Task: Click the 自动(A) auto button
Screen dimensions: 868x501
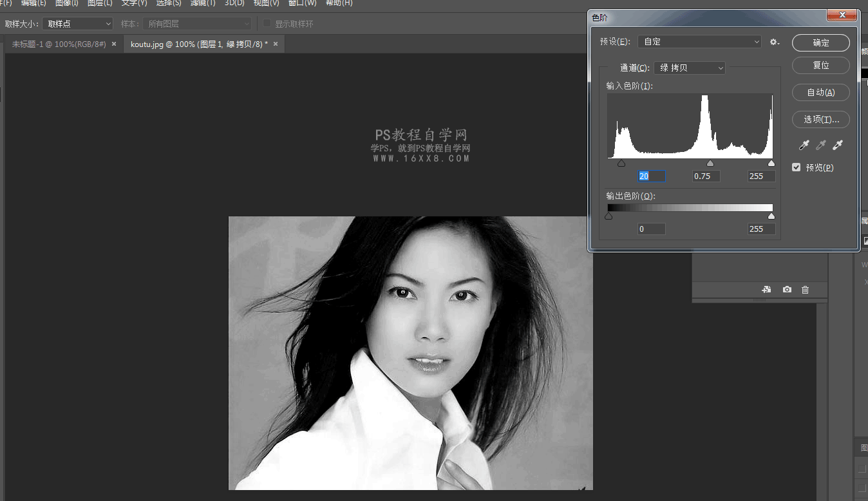Action: 821,92
